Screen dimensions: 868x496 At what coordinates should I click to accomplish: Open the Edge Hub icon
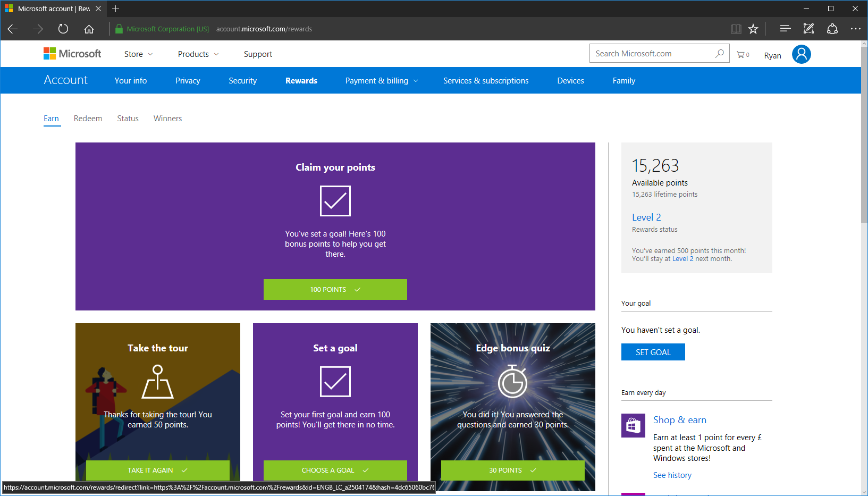pos(785,29)
